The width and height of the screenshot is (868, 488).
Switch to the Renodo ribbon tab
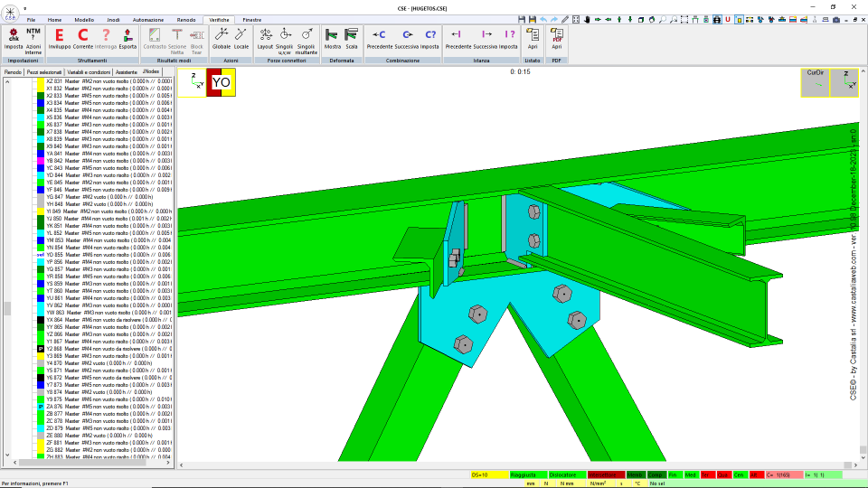(186, 20)
